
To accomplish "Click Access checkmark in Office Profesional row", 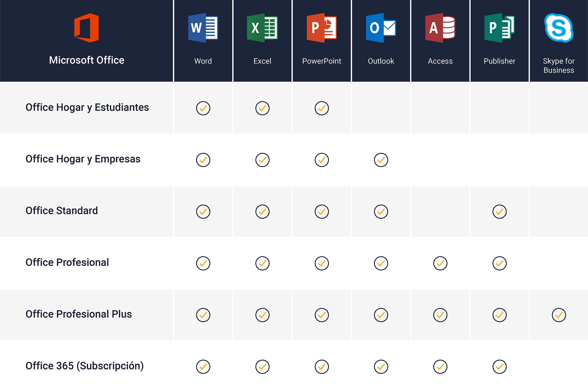I will 440,264.
